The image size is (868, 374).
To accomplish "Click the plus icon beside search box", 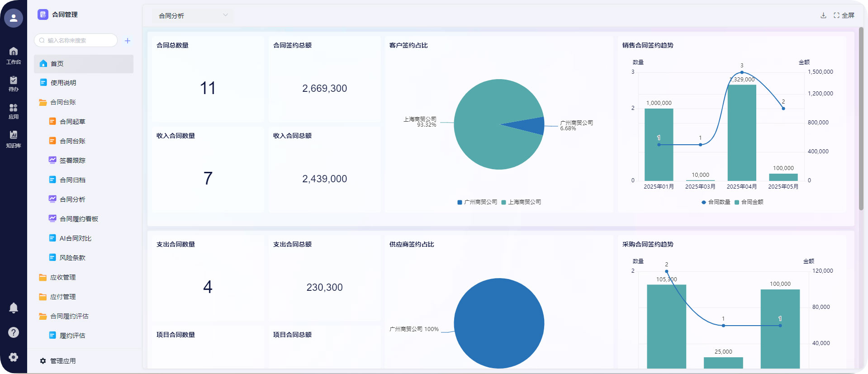I will (128, 41).
